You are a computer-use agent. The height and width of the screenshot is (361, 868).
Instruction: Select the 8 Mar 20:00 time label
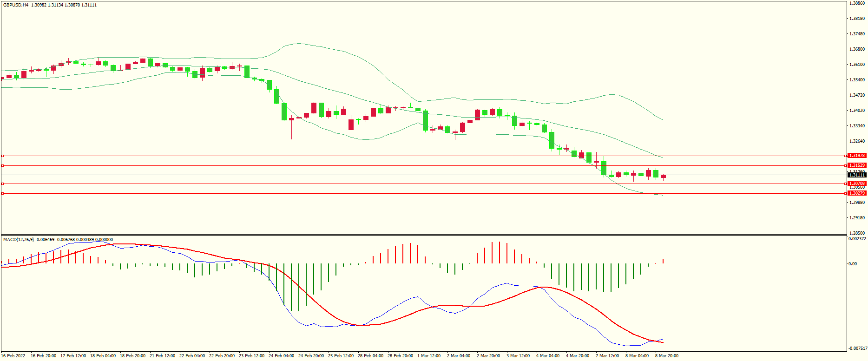(667, 356)
